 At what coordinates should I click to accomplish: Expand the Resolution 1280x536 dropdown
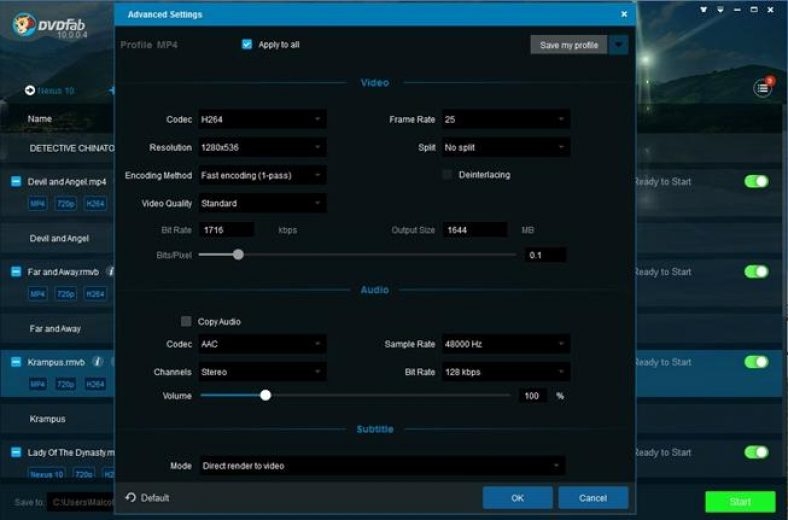[x=262, y=148]
